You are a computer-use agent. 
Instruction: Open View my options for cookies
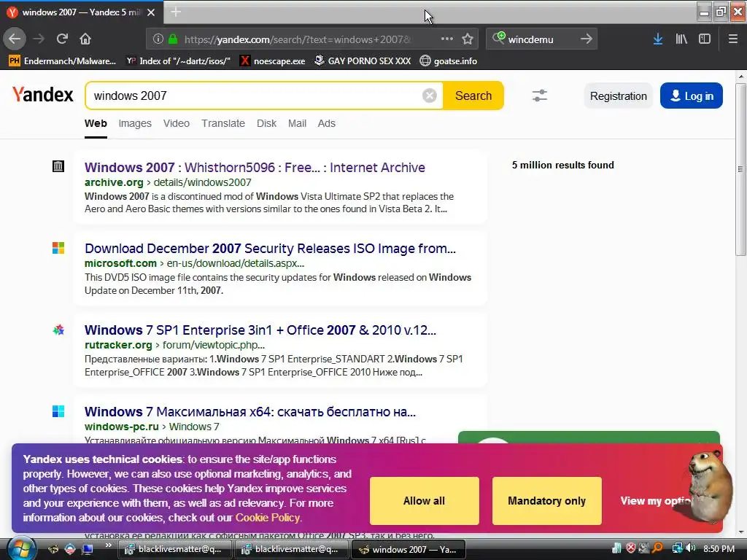[656, 501]
